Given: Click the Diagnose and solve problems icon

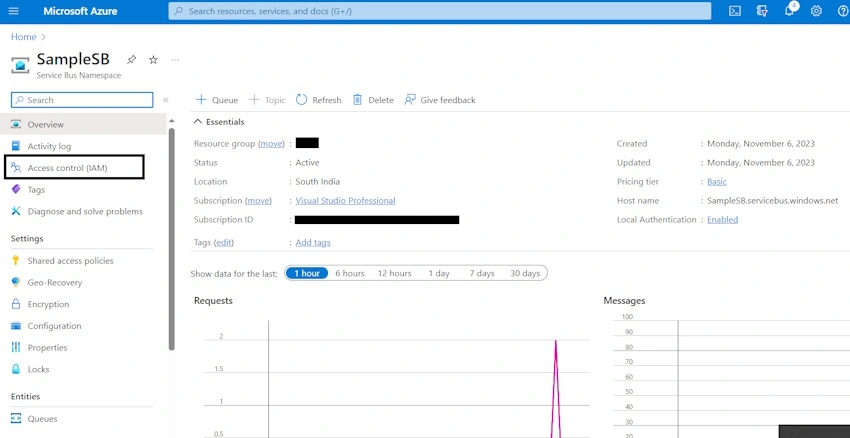Looking at the screenshot, I should click(x=16, y=211).
